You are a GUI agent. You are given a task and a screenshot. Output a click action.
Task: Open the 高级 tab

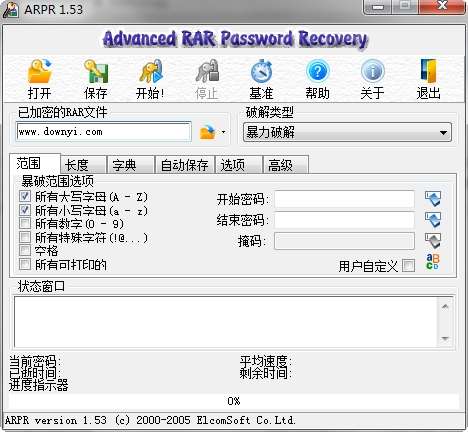point(286,165)
